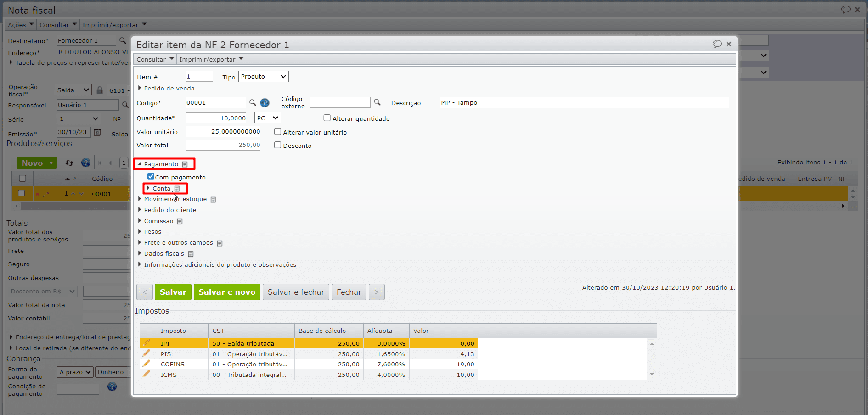Click the Descrição field showing MP - Tampo
Screen dimensions: 868x415
(x=584, y=103)
